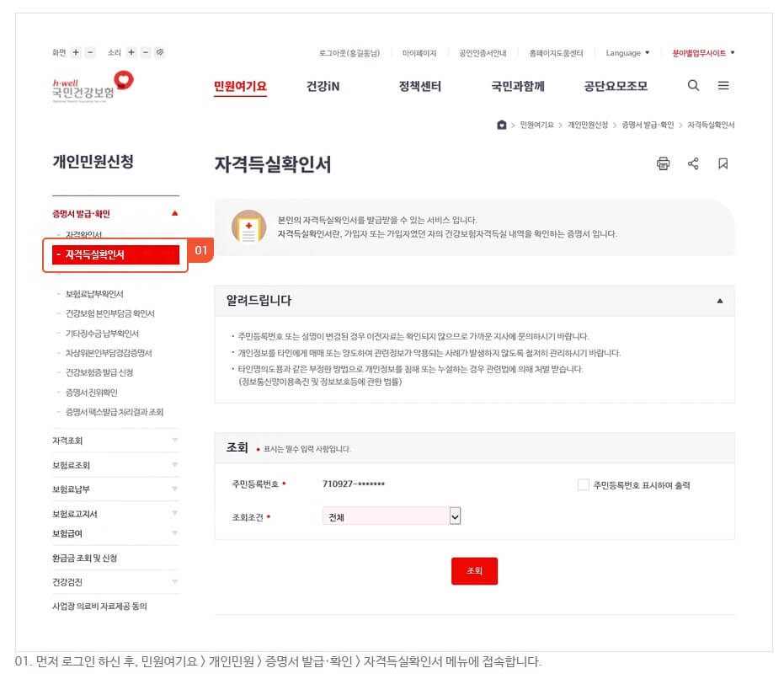Print the 자격득실확인서 page

tap(663, 163)
